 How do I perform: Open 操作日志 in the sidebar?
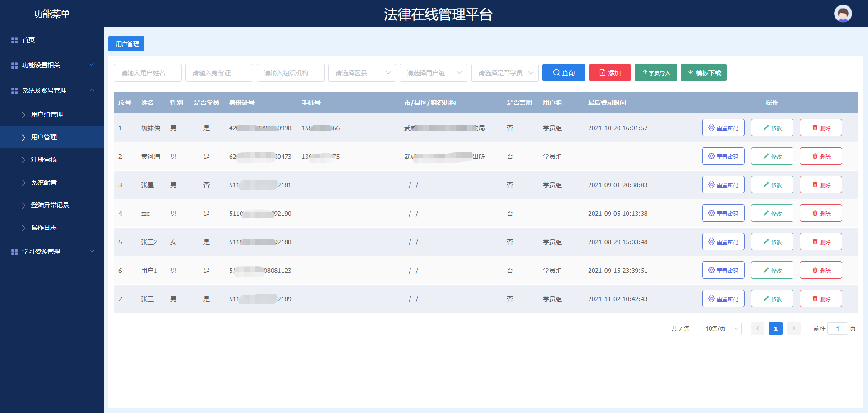pyautogui.click(x=52, y=228)
